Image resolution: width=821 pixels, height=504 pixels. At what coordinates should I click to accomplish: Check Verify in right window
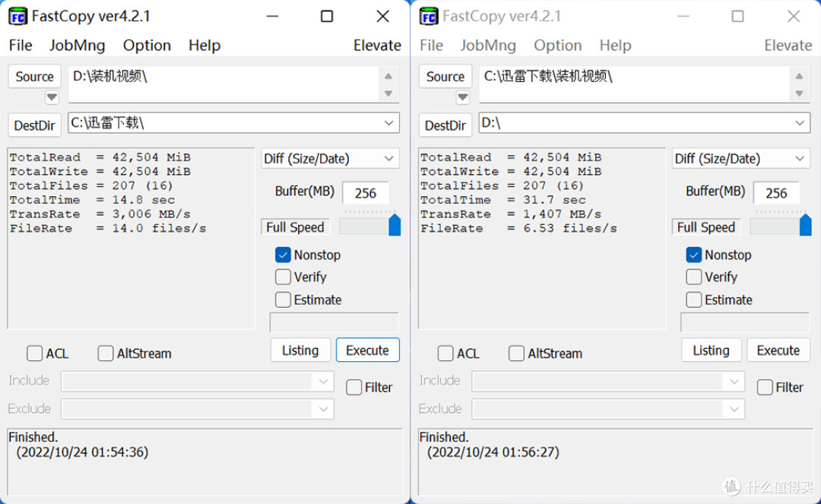(694, 277)
